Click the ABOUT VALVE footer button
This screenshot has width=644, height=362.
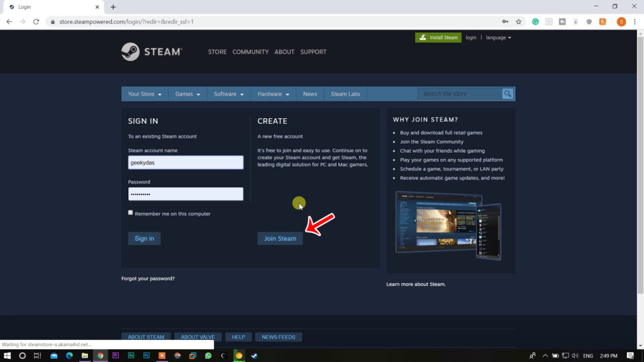tap(197, 337)
